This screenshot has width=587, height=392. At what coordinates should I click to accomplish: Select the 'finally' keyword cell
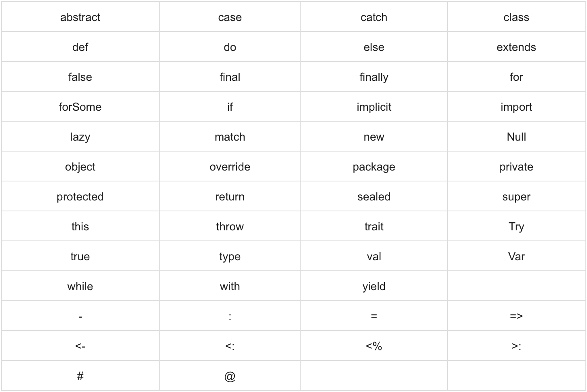click(374, 77)
